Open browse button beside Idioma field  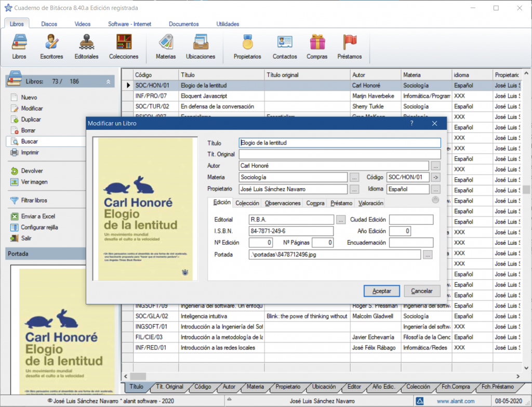[x=435, y=189]
